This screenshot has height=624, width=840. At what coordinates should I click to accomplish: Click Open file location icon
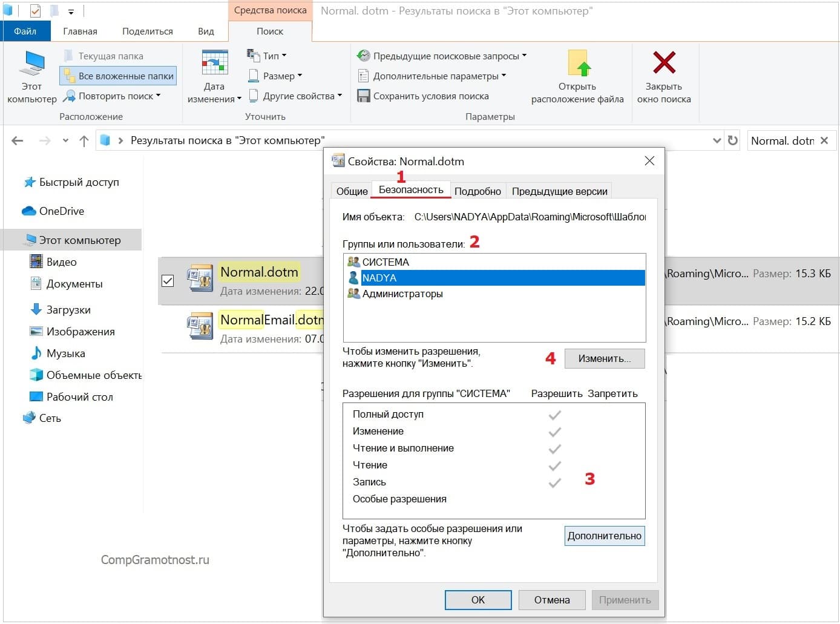[x=578, y=64]
